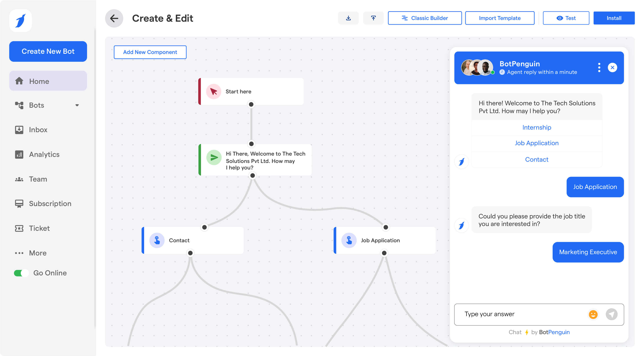Click the back arrow navigation icon

click(x=114, y=18)
